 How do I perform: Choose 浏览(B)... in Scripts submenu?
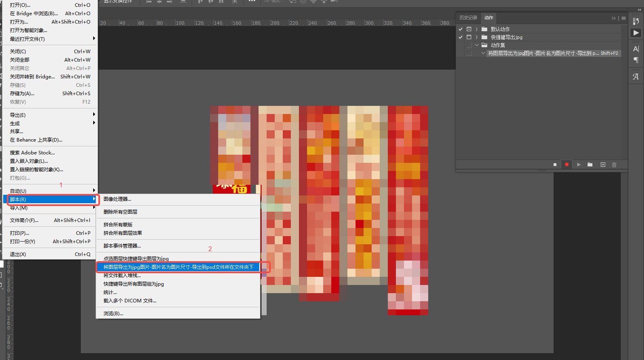(178, 313)
